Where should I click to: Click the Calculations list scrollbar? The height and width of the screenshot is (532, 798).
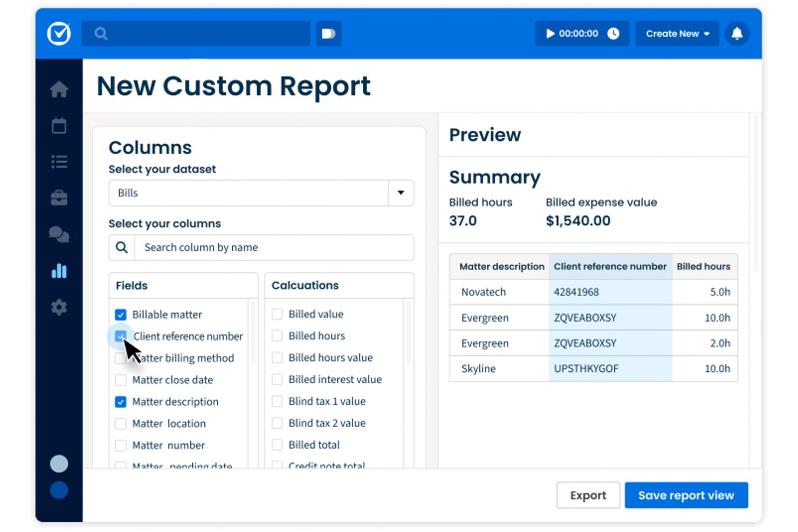click(408, 332)
